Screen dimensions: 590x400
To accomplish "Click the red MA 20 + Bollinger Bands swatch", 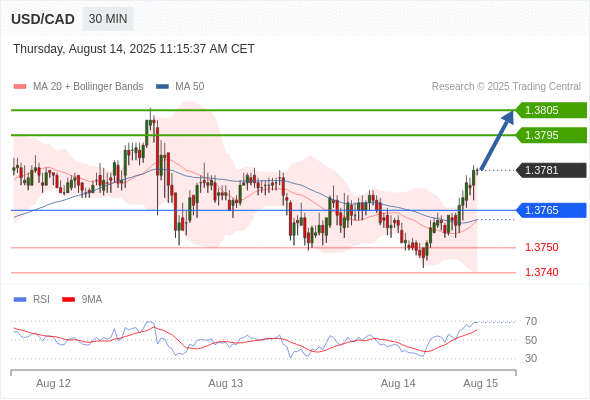I will [20, 87].
